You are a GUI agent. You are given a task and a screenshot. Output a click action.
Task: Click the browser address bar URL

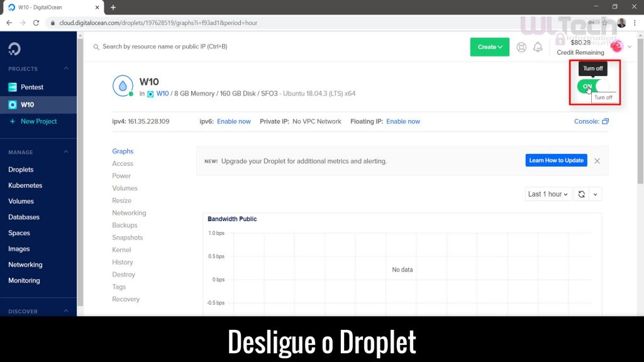coord(158,23)
